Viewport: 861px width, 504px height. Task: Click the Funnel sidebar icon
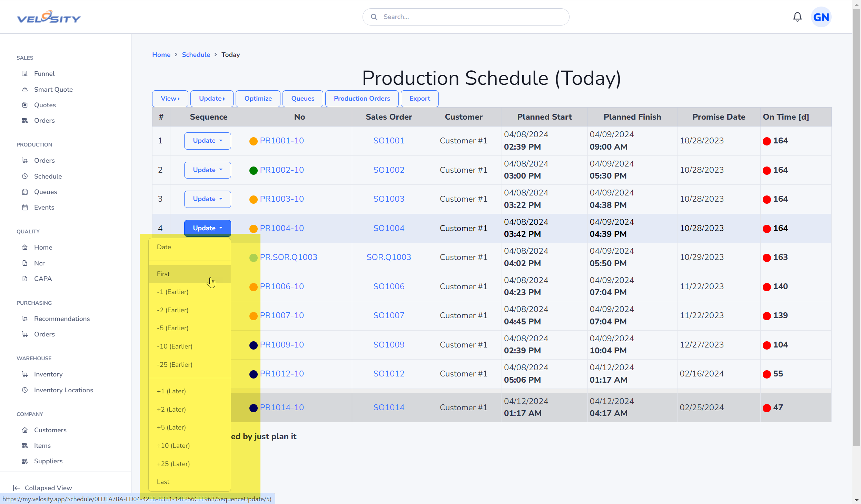pos(25,73)
